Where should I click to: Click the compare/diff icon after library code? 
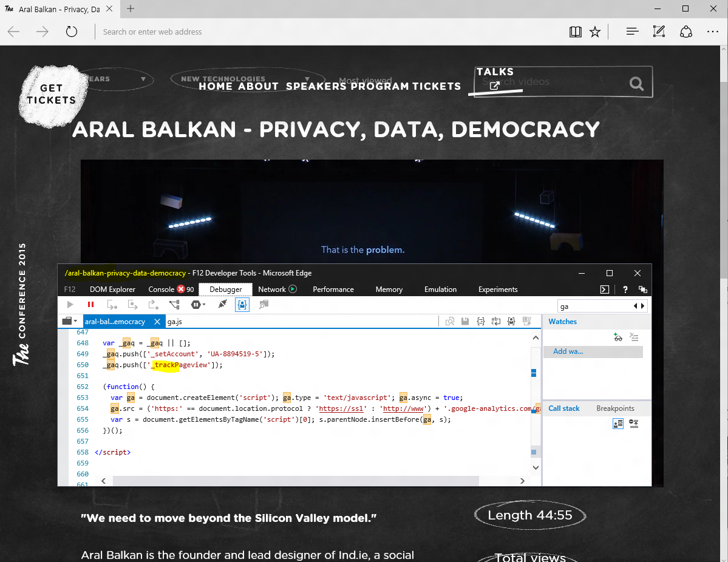coord(526,321)
